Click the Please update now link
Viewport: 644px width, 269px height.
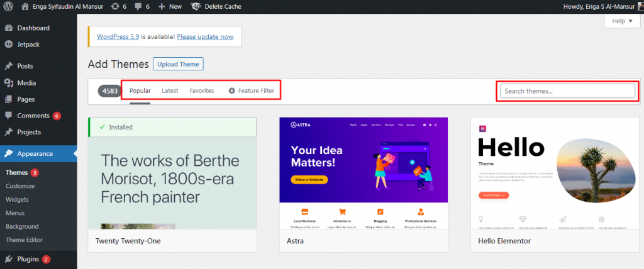[205, 37]
